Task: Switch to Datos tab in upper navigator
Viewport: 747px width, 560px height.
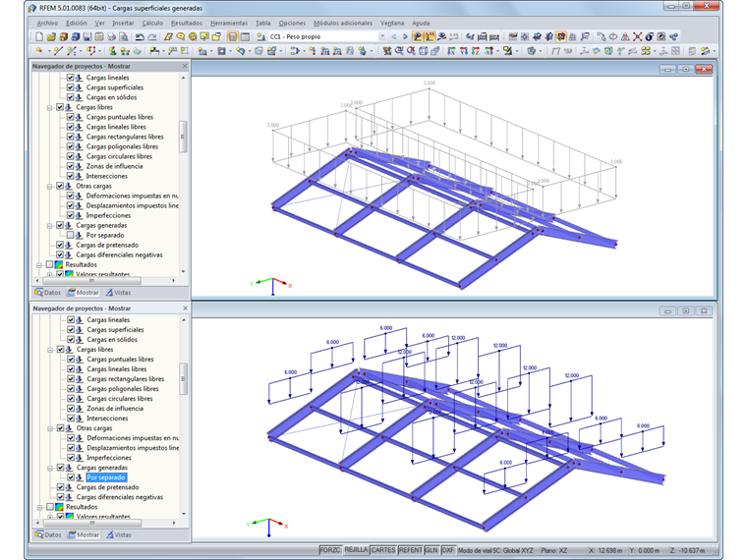Action: (x=47, y=293)
